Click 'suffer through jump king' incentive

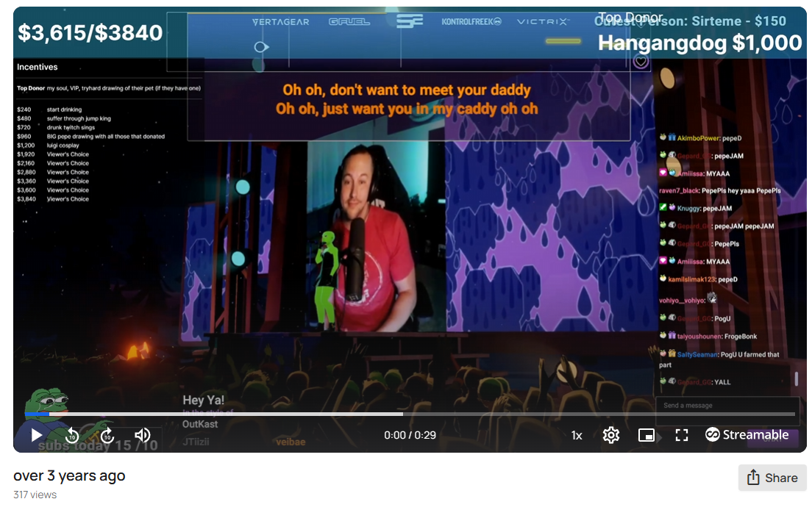click(x=79, y=118)
